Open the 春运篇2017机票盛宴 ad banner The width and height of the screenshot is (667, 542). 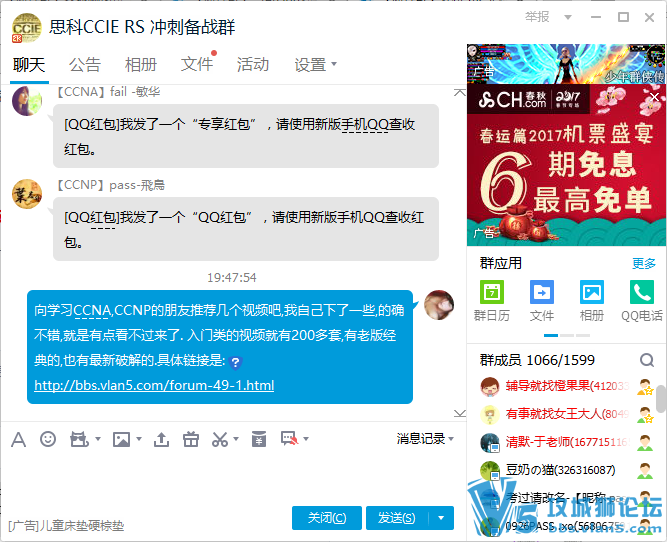pyautogui.click(x=566, y=165)
